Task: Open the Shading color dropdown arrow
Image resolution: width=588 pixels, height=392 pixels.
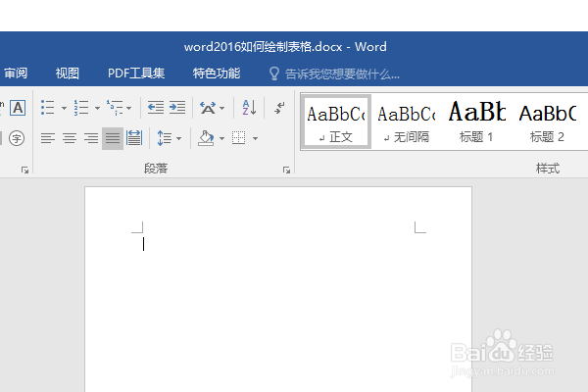Action: pos(222,138)
